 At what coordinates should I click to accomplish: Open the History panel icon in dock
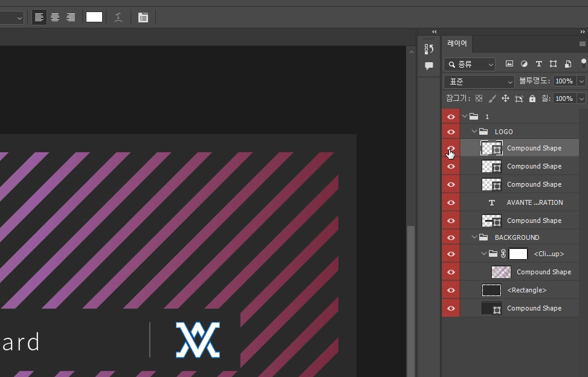(429, 49)
